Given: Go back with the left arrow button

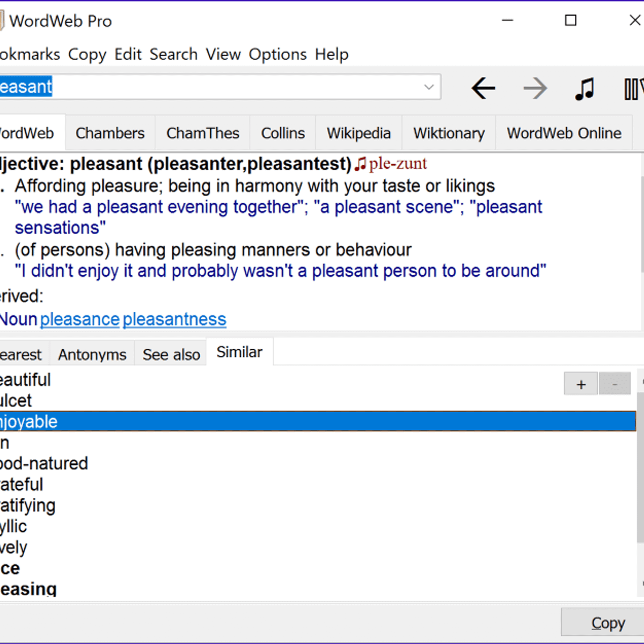Looking at the screenshot, I should [x=483, y=89].
